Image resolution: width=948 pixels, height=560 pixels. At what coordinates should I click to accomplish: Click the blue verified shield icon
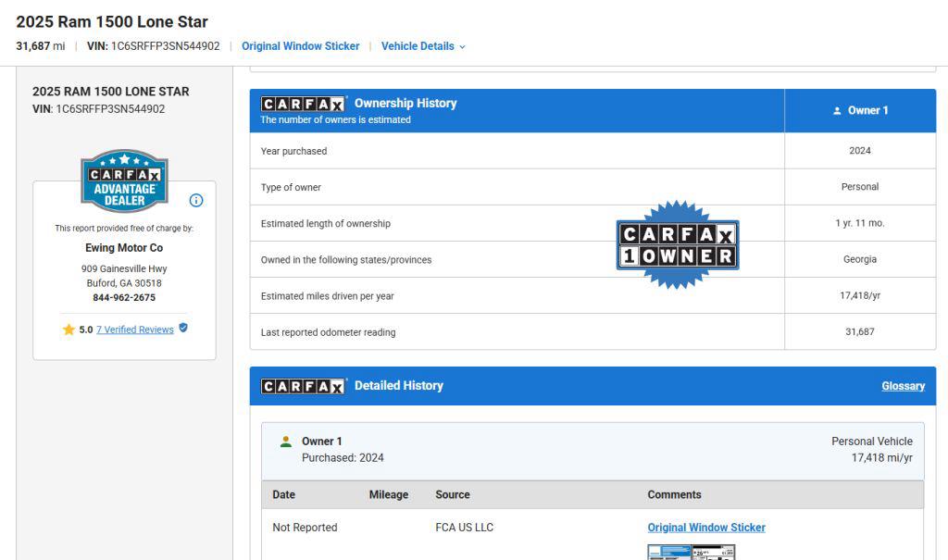click(x=183, y=328)
